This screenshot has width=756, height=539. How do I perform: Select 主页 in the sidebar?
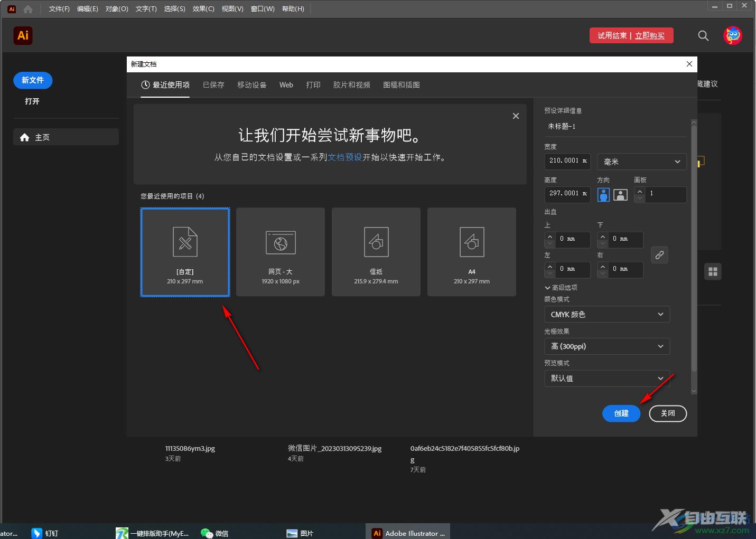click(x=66, y=137)
